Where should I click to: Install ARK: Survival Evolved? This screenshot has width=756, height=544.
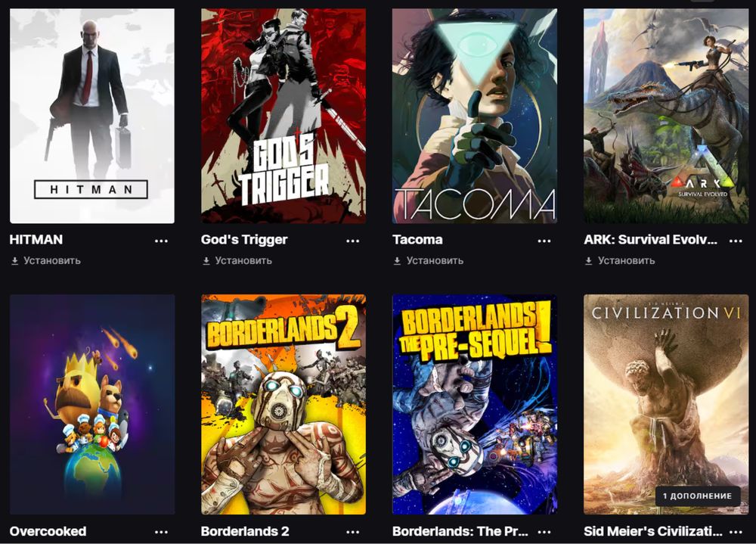point(620,261)
